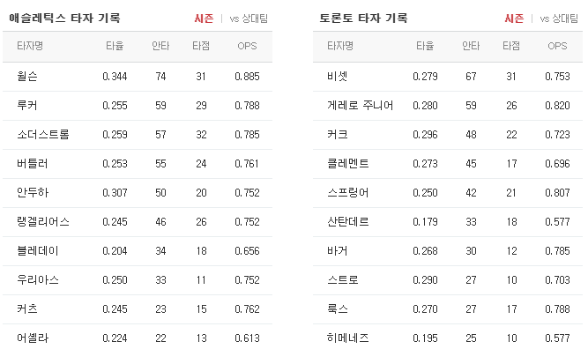Select the 시즌 tab in 토론토 table

[514, 19]
